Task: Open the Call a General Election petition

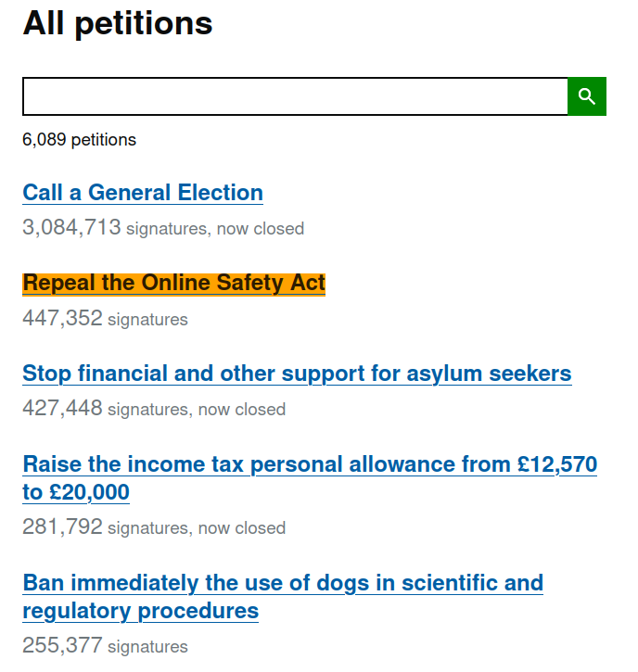Action: click(x=143, y=193)
